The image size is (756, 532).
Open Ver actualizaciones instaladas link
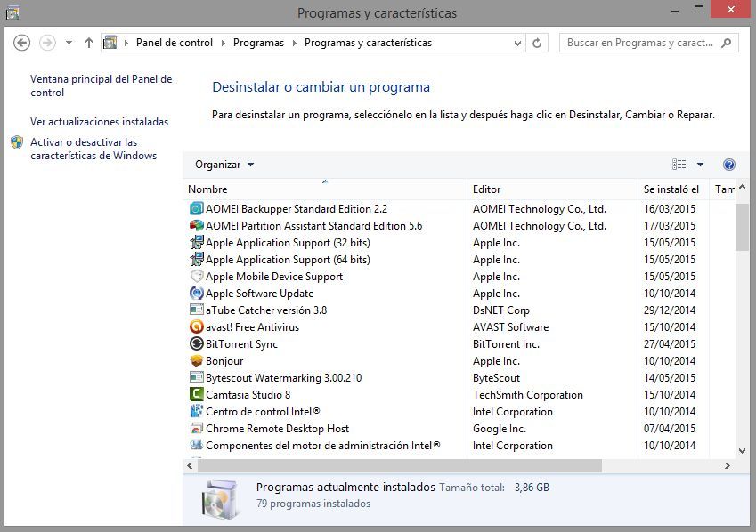coord(100,122)
